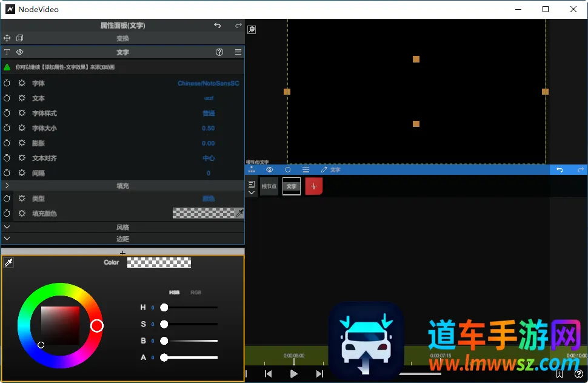Screen dimensions: 588x383
Task: Click the eyedropper beside 填充颜色 swatch
Action: 239,213
